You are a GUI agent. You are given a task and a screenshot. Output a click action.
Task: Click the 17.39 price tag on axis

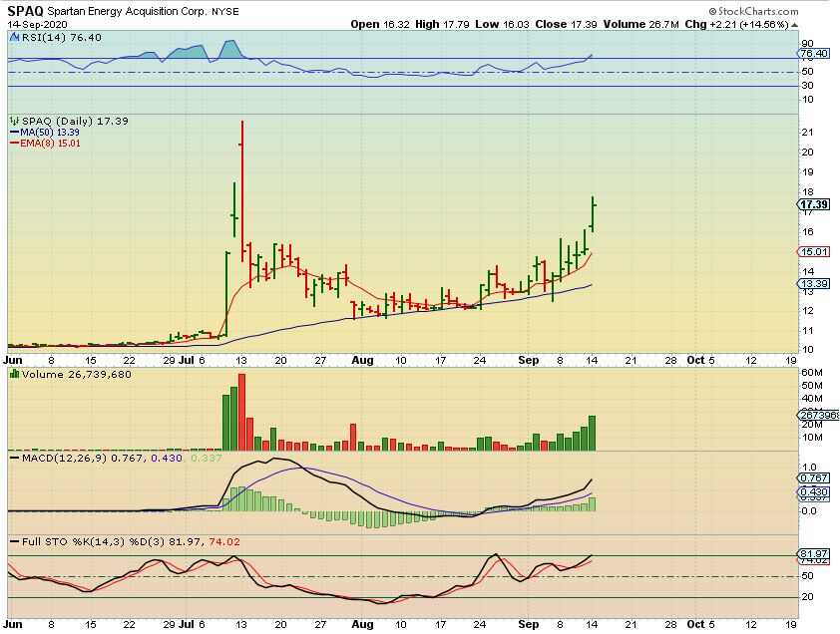click(x=814, y=204)
